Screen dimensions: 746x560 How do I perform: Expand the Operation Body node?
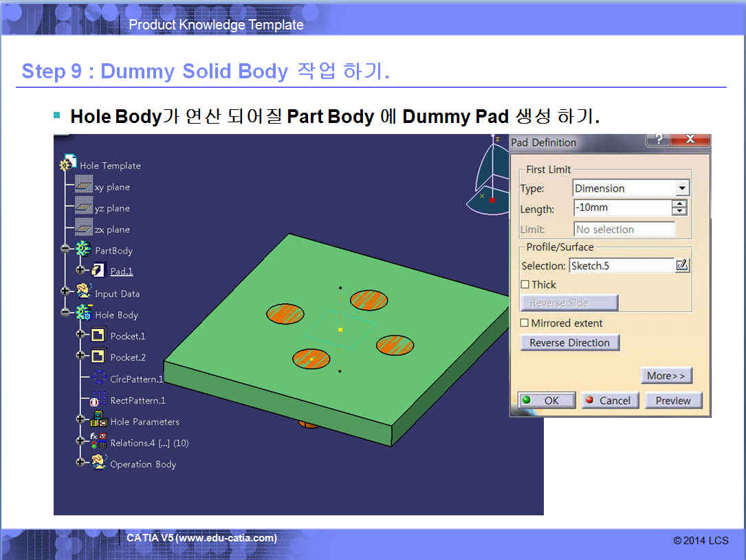[80, 462]
